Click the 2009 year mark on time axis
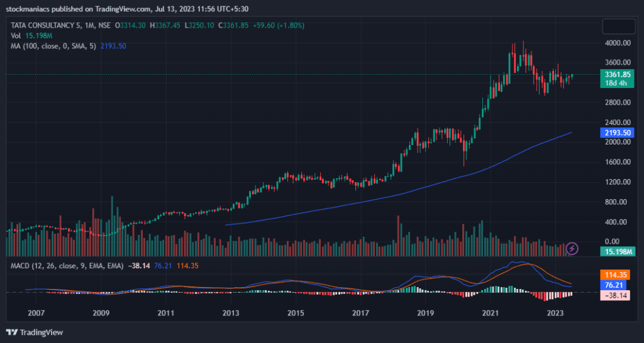Screen dimensions: 644x343 coord(101,313)
